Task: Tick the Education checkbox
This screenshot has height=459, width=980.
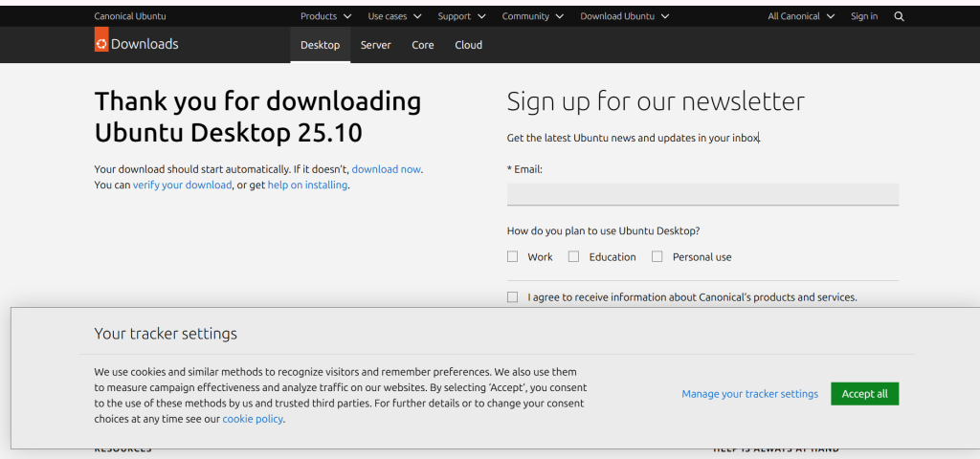Action: [574, 256]
